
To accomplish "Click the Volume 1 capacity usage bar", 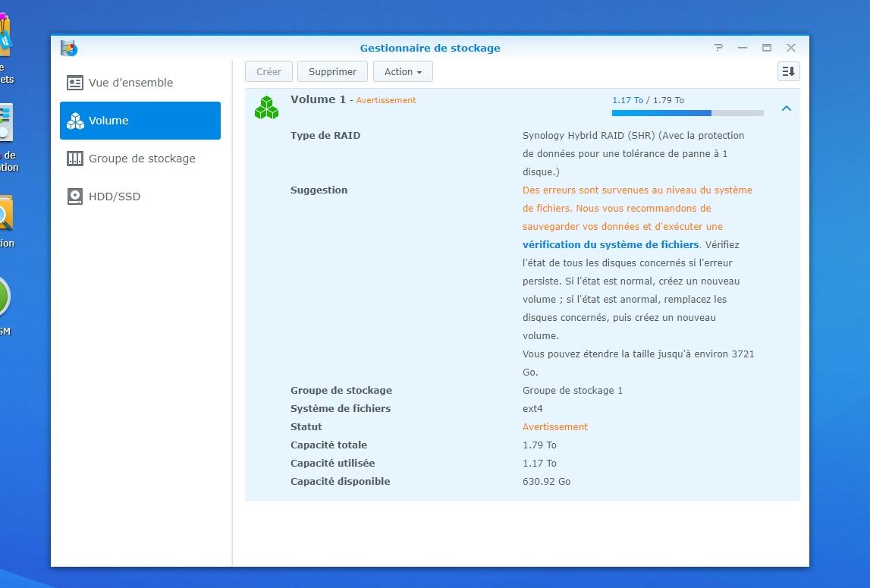I will point(687,113).
